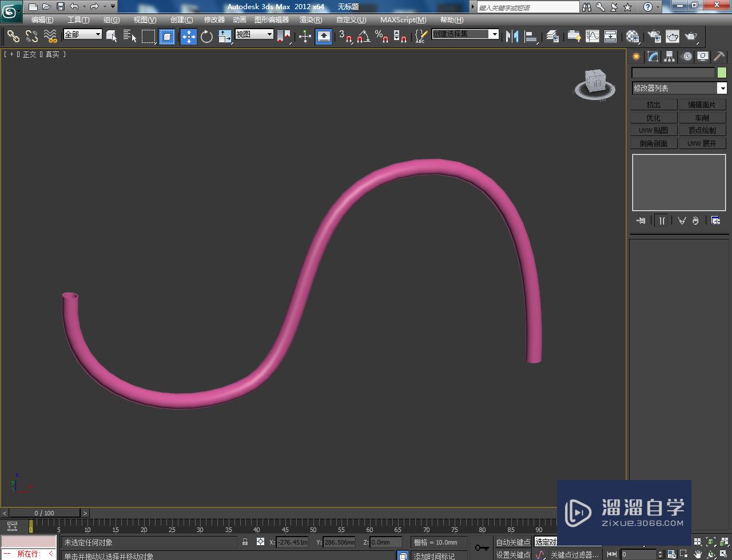Choose the Rectangular Selection Region tool
The width and height of the screenshot is (732, 560).
pos(149,36)
